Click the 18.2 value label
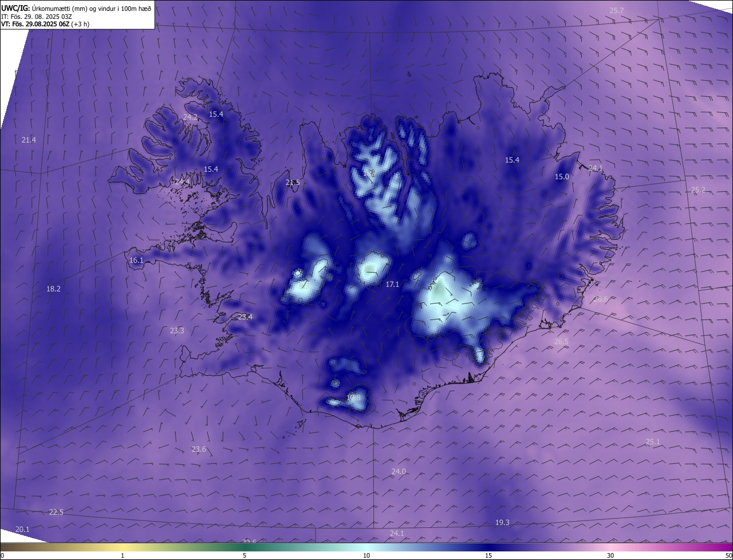Image resolution: width=733 pixels, height=560 pixels. (x=53, y=289)
